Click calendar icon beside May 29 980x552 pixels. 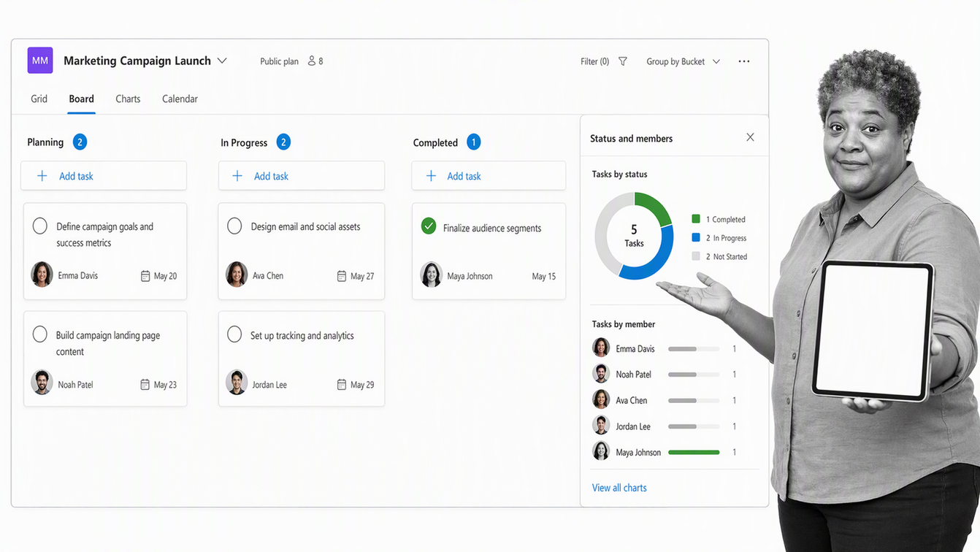342,385
